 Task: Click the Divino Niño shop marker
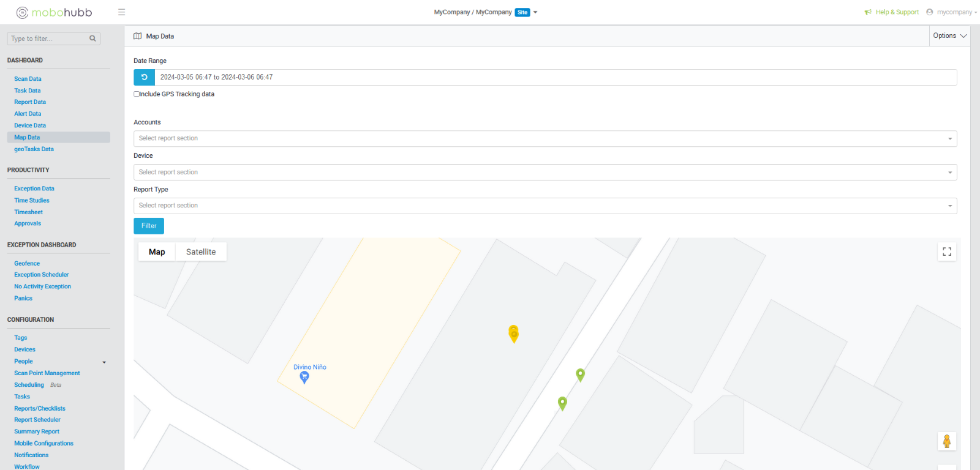click(304, 378)
